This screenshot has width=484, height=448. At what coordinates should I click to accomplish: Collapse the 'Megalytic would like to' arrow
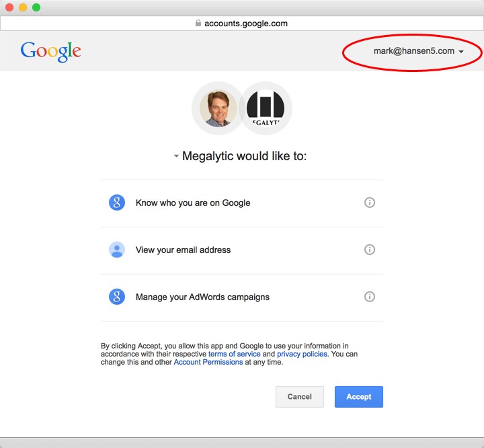pyautogui.click(x=176, y=156)
